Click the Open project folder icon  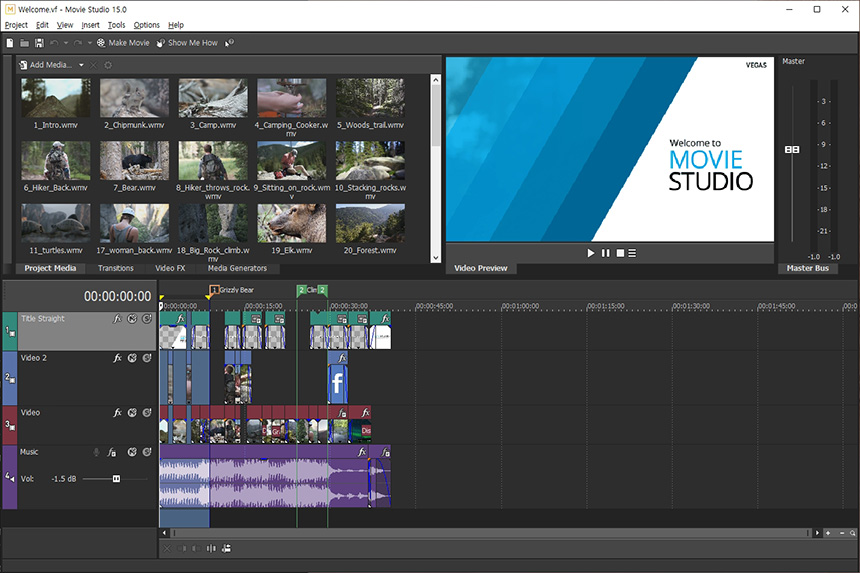pyautogui.click(x=24, y=43)
